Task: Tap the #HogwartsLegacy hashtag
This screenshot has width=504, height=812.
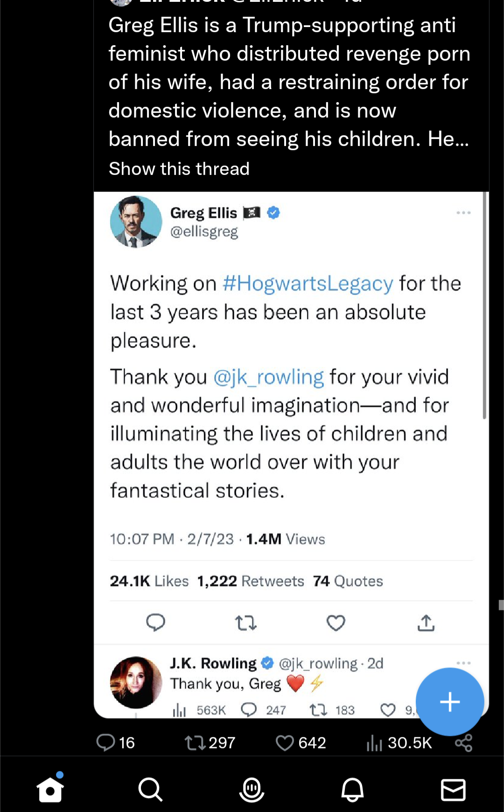Action: tap(308, 283)
